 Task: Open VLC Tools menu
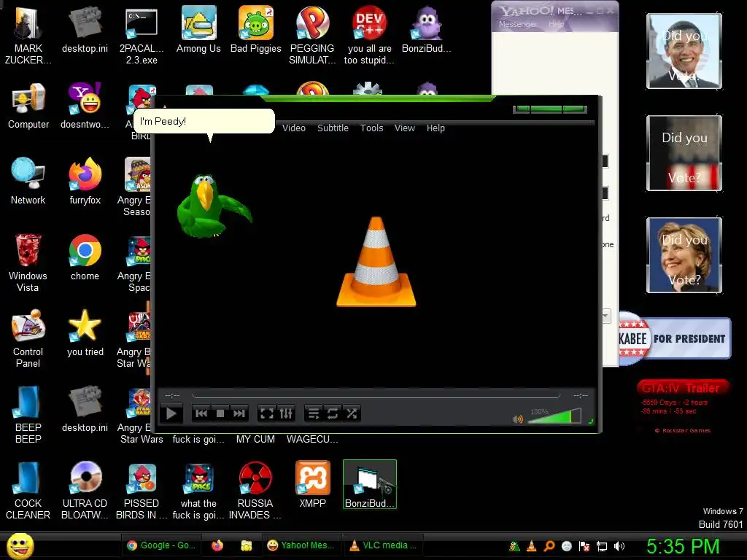tap(371, 128)
